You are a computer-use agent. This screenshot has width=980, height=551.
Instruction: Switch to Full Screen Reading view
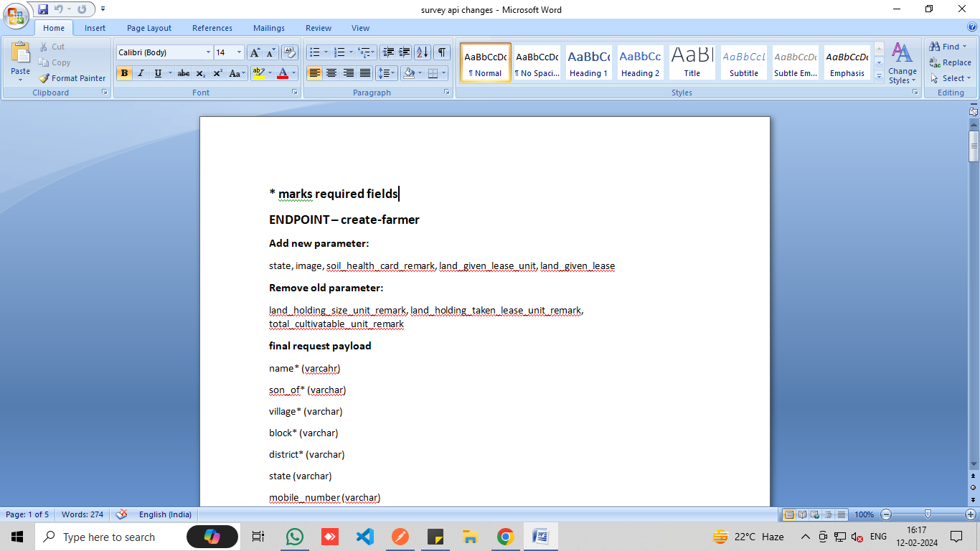pos(802,514)
